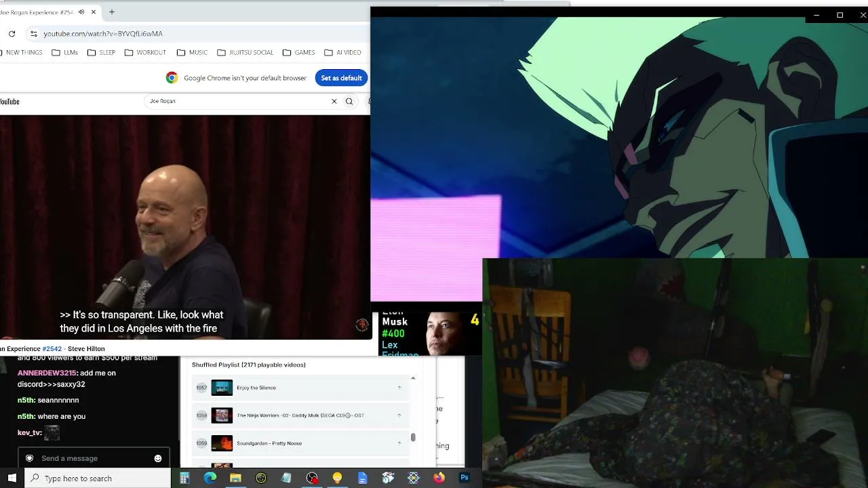Image resolution: width=868 pixels, height=488 pixels.
Task: Minimize the anime video player window
Action: coord(816,15)
